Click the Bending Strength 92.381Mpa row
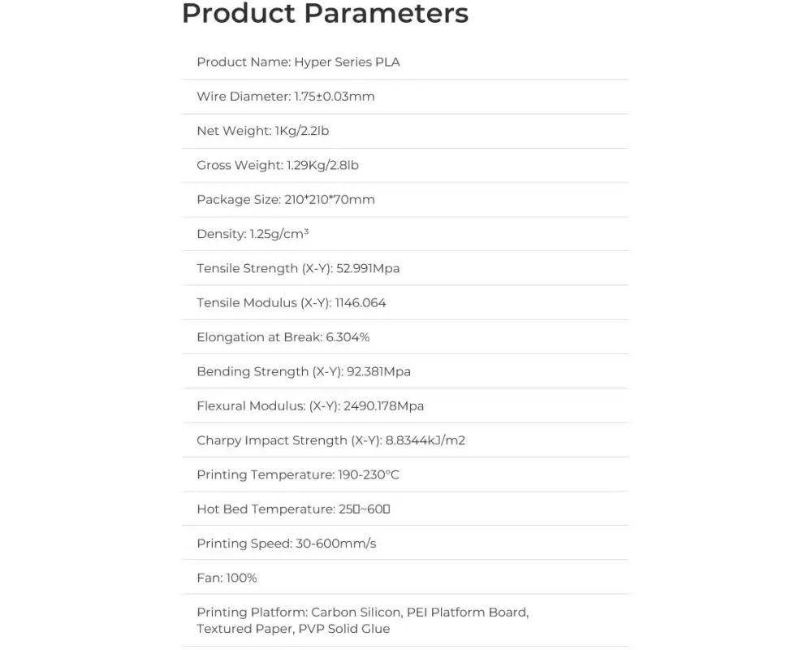This screenshot has height=650, width=812. coord(304,371)
